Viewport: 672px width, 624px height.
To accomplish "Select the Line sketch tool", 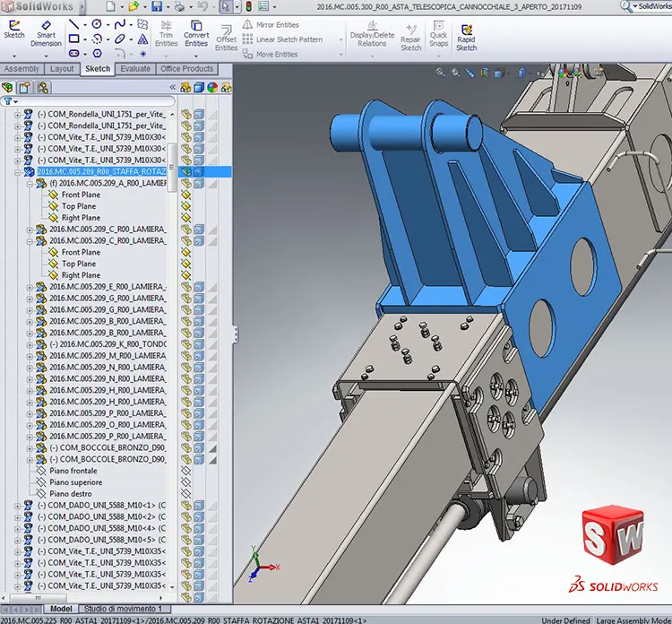I will [73, 24].
